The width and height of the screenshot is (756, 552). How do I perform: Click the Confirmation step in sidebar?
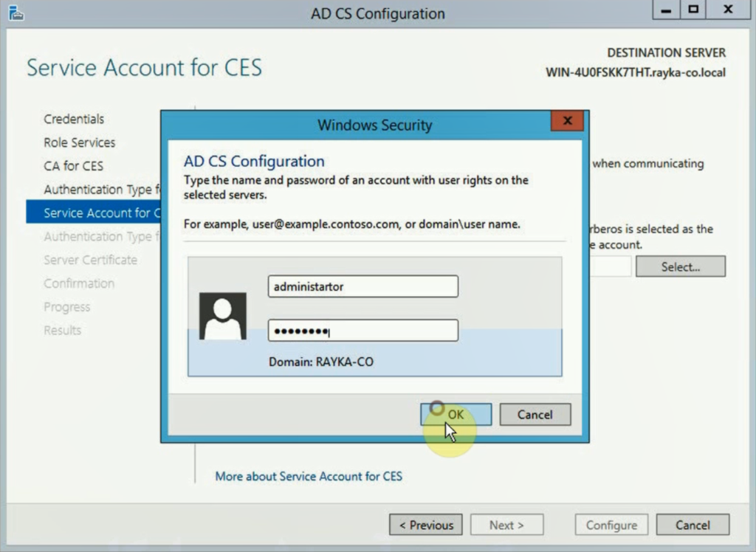(x=79, y=283)
